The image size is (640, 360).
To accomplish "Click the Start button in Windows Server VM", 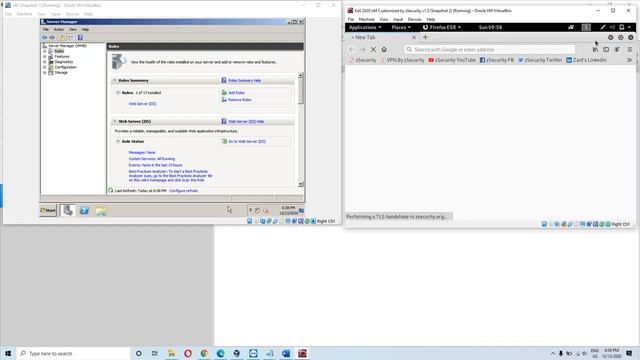I will coord(48,211).
